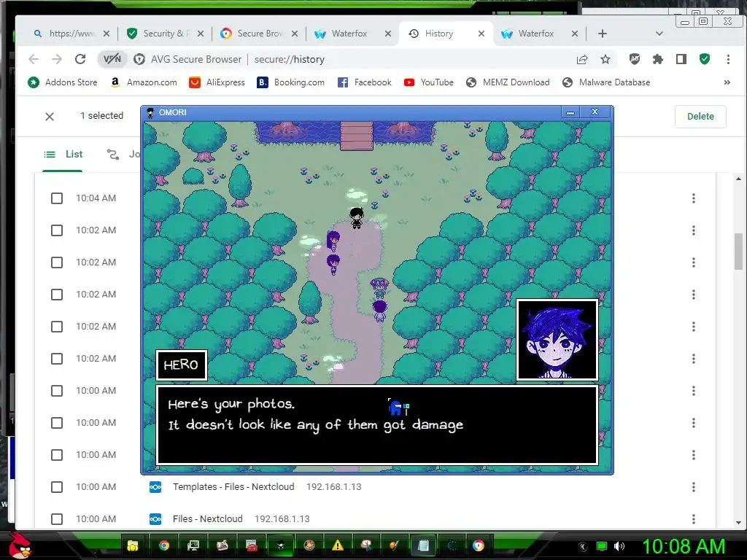
Task: Click the HERO name label in OMORI
Action: [181, 365]
